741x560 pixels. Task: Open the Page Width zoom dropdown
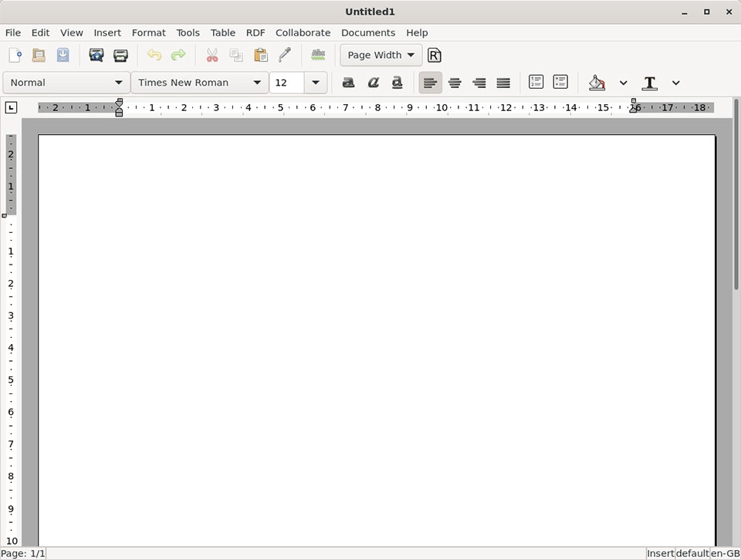(x=381, y=55)
